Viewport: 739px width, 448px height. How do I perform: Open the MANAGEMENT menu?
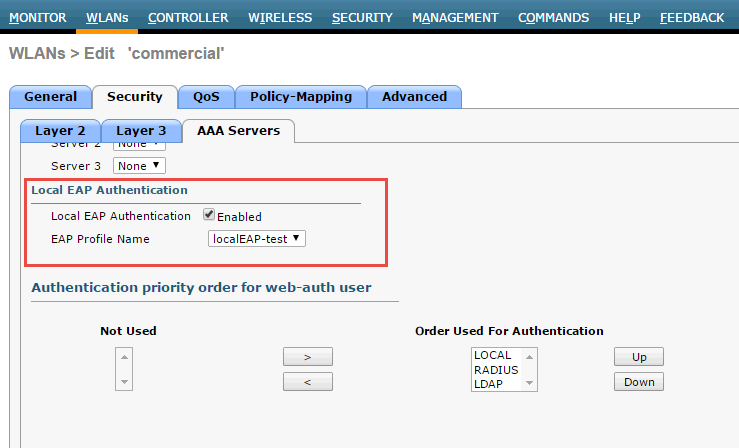pos(455,18)
